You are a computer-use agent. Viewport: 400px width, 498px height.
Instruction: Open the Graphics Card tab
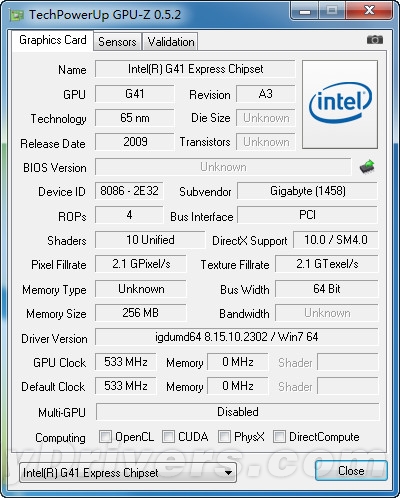(53, 40)
